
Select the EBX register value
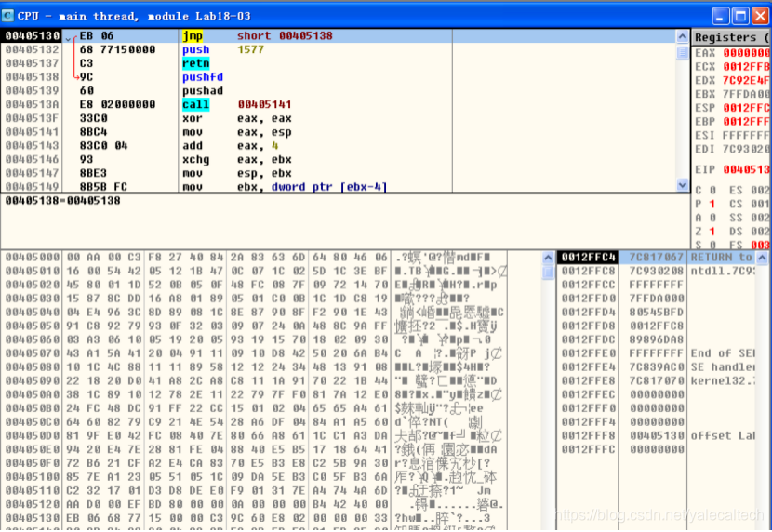(x=746, y=94)
